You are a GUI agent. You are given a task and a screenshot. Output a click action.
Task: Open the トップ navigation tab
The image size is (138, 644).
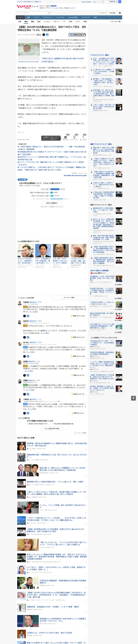pos(20,17)
